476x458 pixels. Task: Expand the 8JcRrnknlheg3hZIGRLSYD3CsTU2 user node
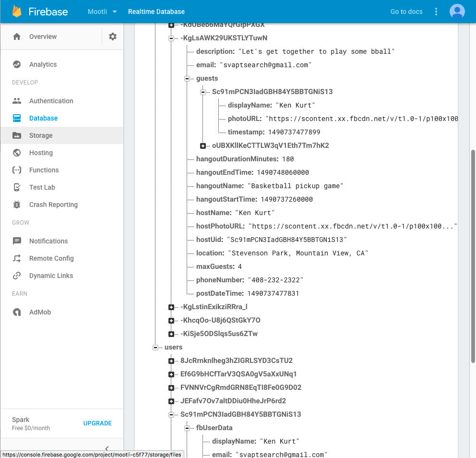click(x=171, y=360)
